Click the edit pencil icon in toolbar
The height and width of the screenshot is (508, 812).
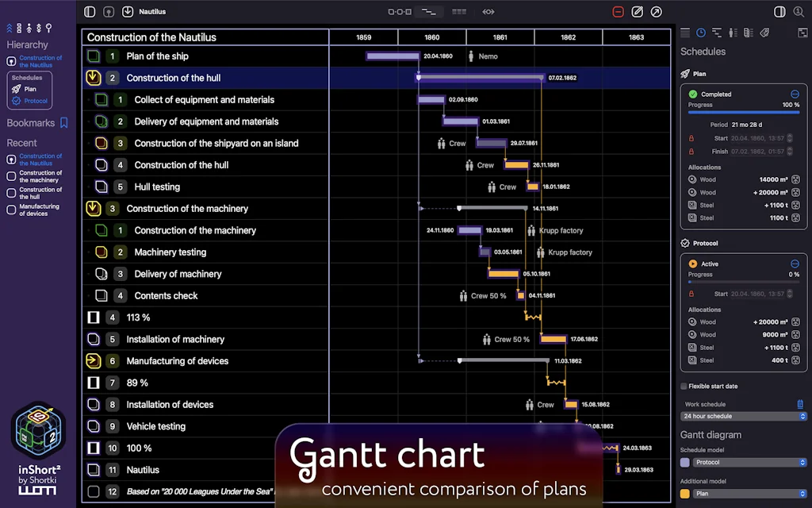coord(638,12)
